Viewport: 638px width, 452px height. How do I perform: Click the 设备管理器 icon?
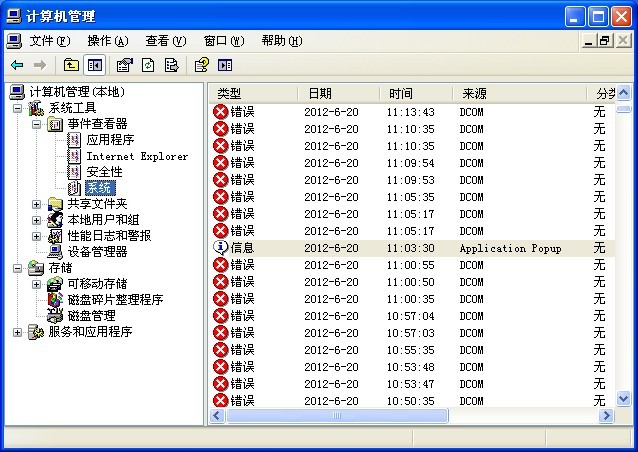pyautogui.click(x=55, y=252)
